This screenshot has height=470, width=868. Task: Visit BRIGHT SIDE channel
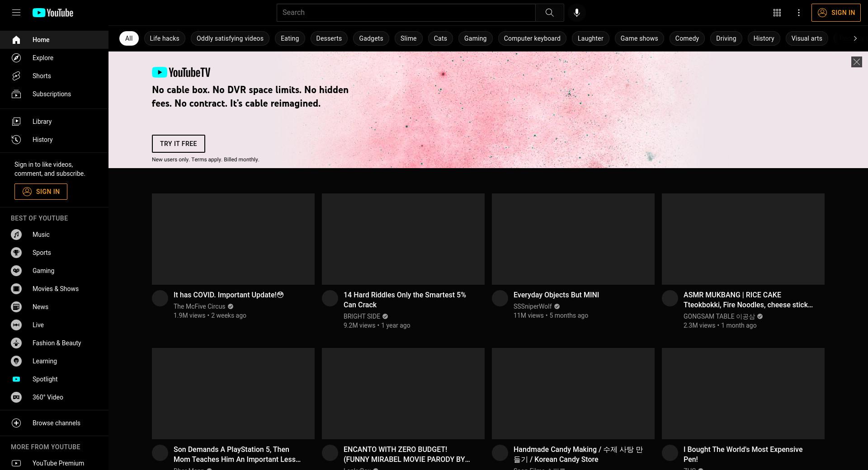(x=362, y=316)
